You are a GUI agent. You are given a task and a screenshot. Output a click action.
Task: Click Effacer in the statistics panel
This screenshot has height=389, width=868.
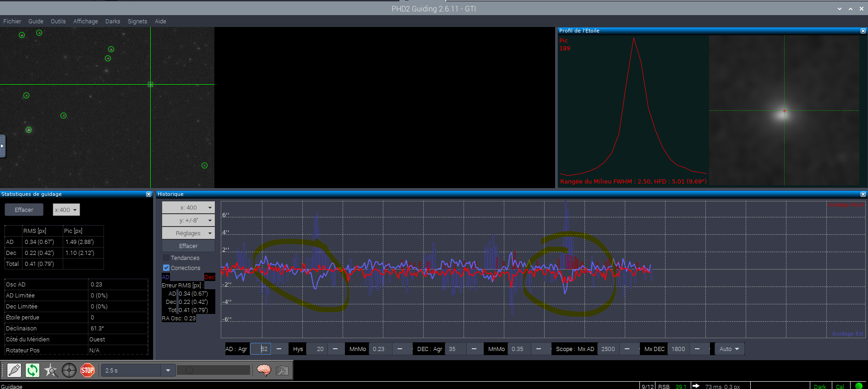point(24,210)
